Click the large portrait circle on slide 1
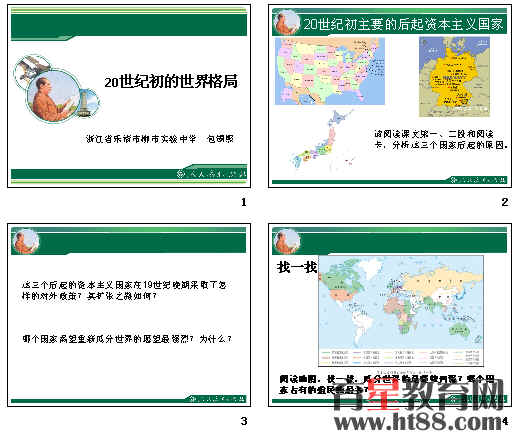This screenshot has width=519, height=434. tap(53, 97)
